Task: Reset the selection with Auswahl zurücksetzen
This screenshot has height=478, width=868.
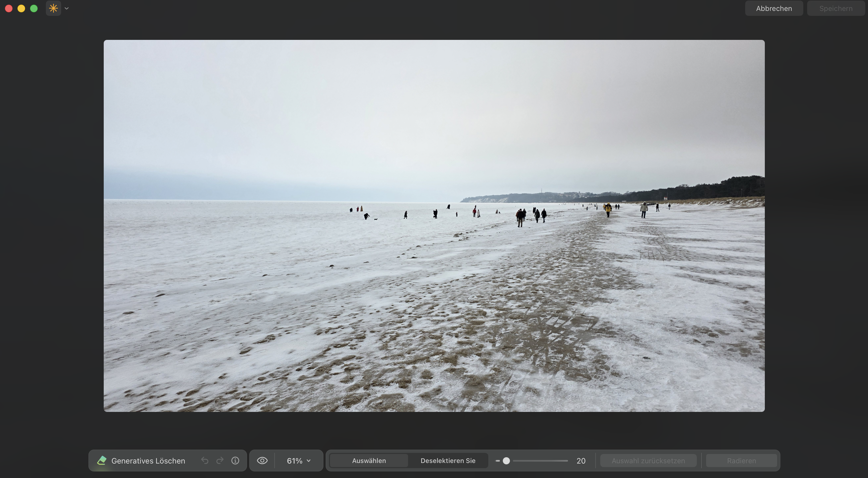Action: point(648,461)
